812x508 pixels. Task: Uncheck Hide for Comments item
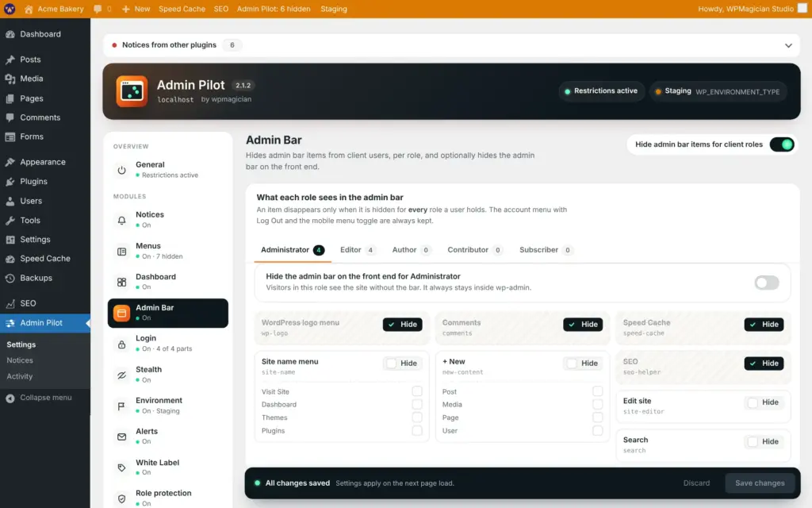(x=583, y=325)
